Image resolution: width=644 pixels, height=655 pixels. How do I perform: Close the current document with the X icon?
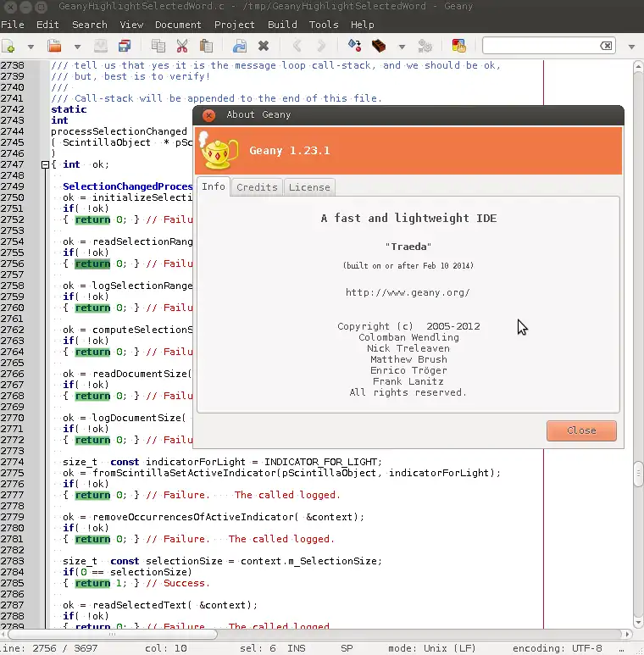(x=264, y=47)
